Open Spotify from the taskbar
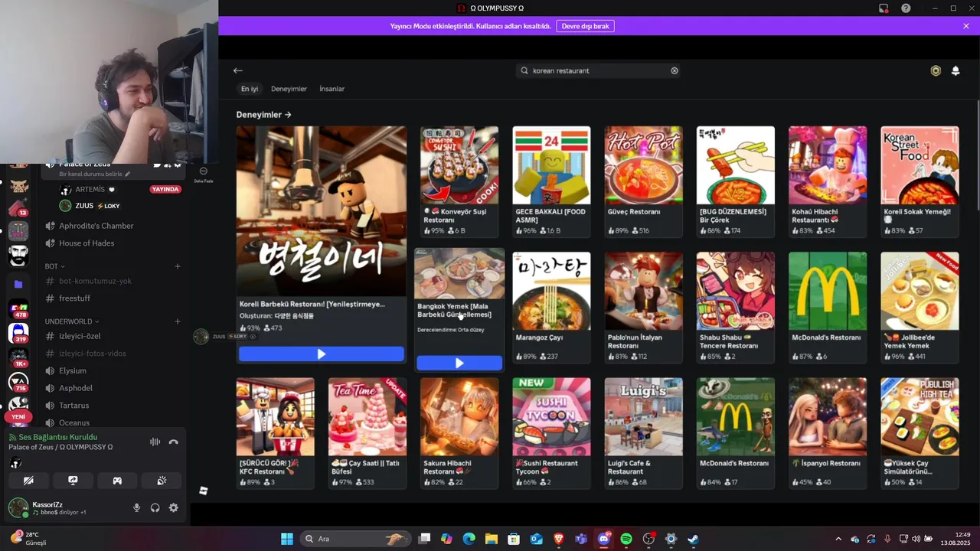The width and height of the screenshot is (980, 551). [626, 539]
